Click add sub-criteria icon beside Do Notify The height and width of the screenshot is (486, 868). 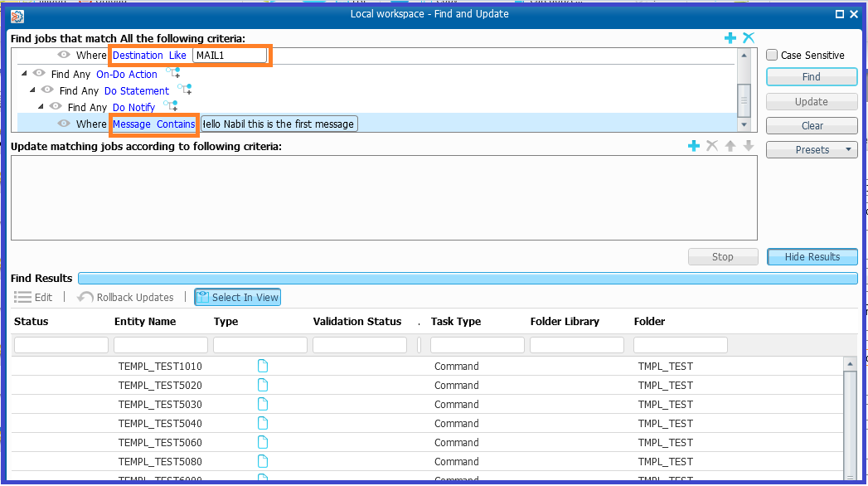170,107
